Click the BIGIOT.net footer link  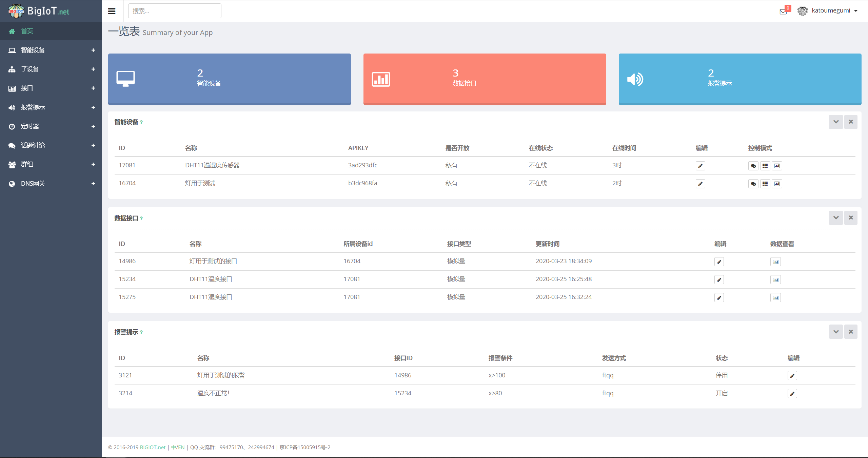[153, 447]
